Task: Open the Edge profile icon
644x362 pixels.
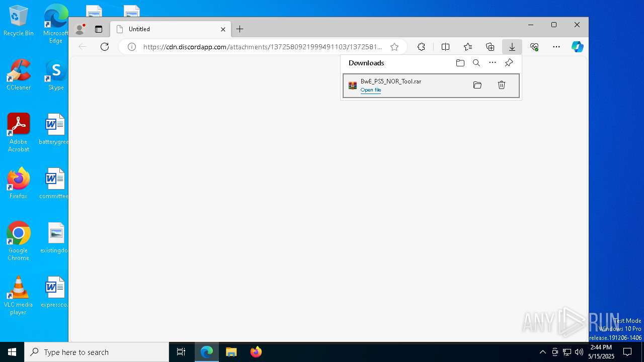Action: click(79, 29)
